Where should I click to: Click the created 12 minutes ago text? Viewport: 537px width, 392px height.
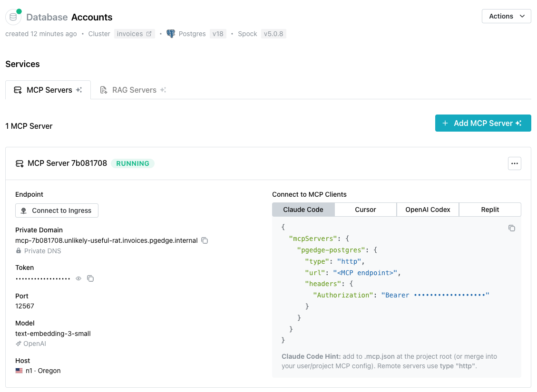41,34
